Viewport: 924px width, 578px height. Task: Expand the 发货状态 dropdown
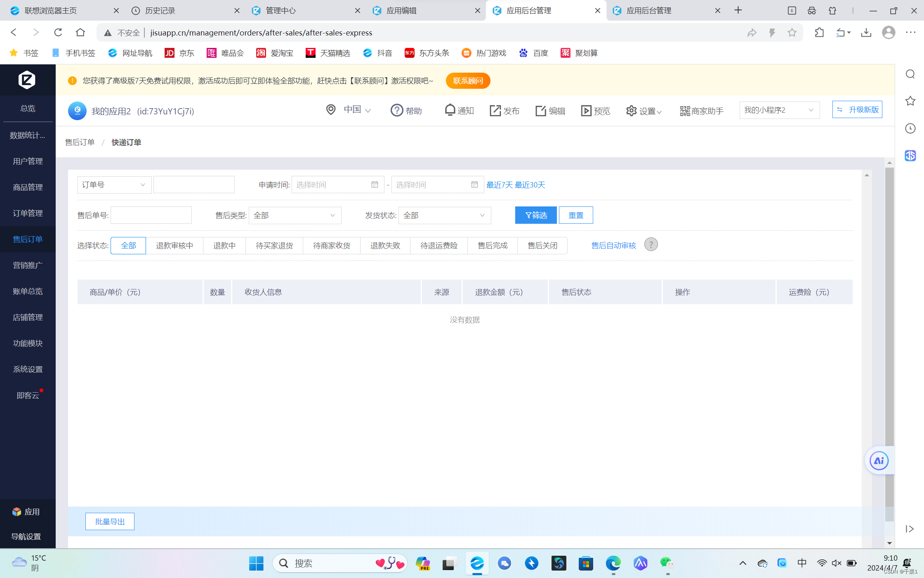coord(445,216)
